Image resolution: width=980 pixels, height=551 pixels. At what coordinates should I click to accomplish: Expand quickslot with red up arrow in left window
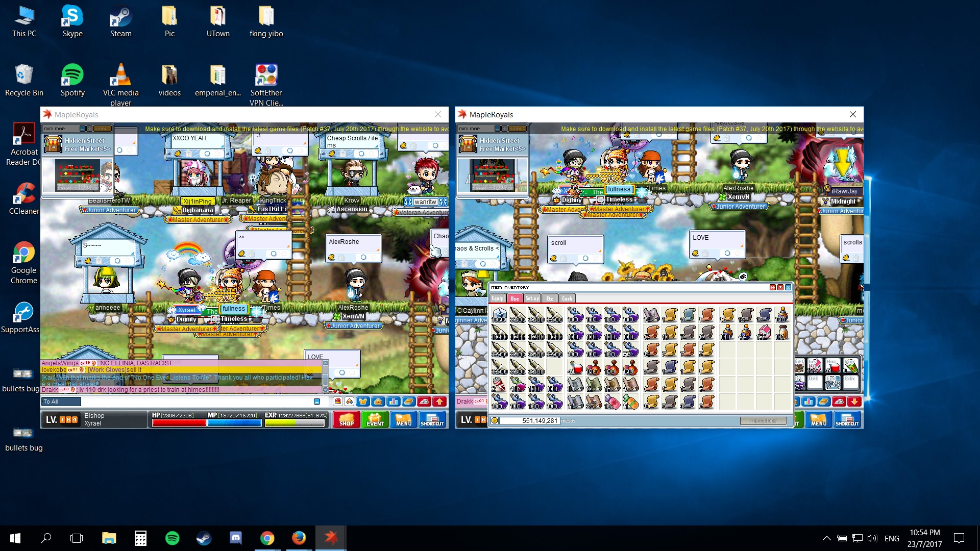[x=439, y=402]
